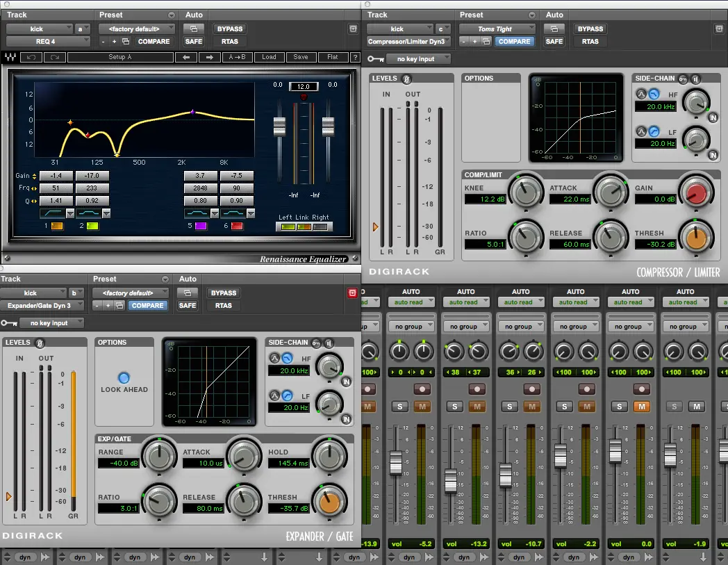
Task: Click the REQ 4 target button
Action: pos(353,28)
